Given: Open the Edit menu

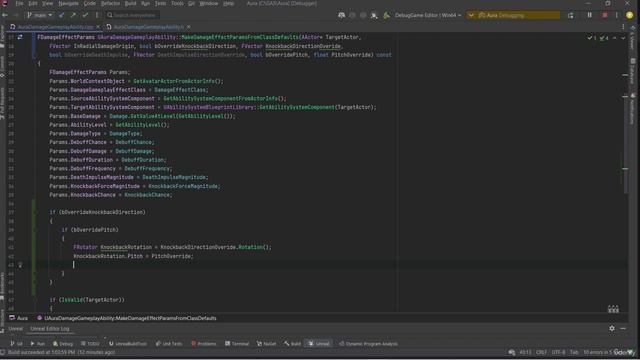Looking at the screenshot, I should (33, 3).
